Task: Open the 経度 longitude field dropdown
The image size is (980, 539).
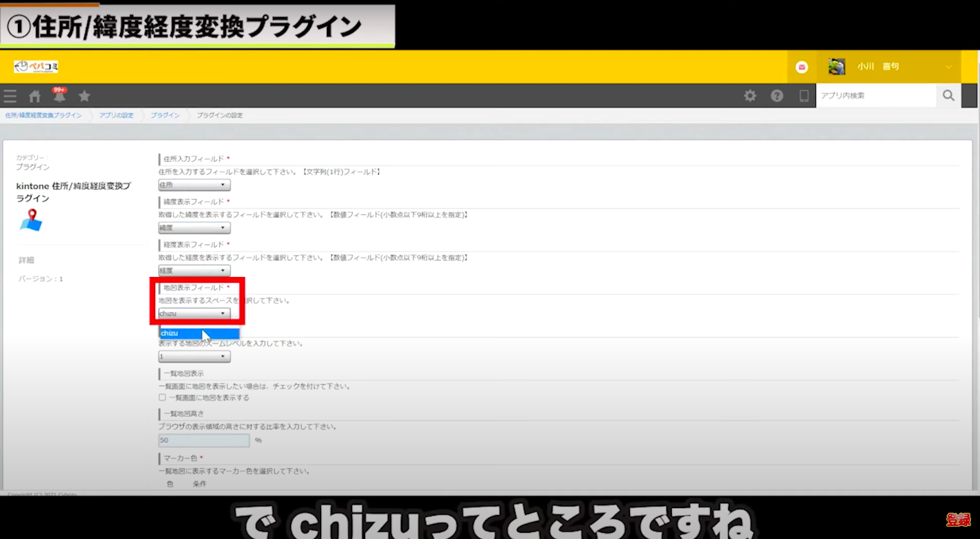Action: [194, 270]
